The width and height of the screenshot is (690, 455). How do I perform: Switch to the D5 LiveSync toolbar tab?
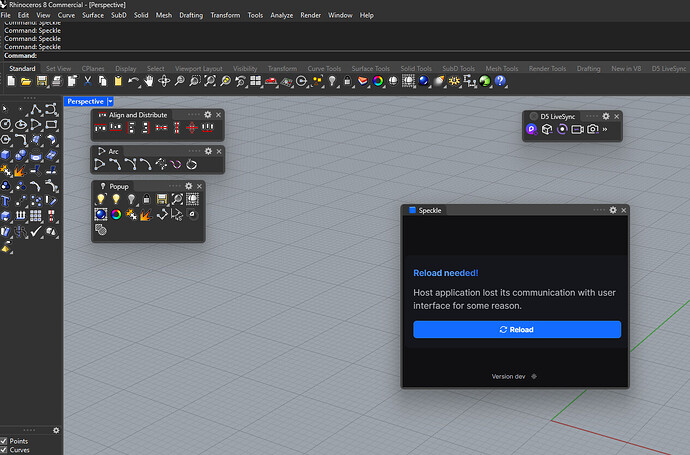click(x=668, y=69)
